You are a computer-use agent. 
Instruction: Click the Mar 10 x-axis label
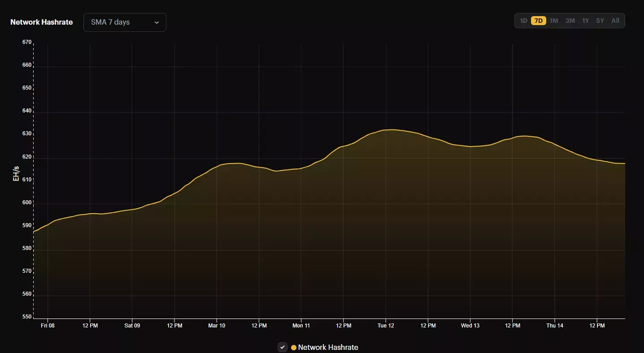pos(217,326)
